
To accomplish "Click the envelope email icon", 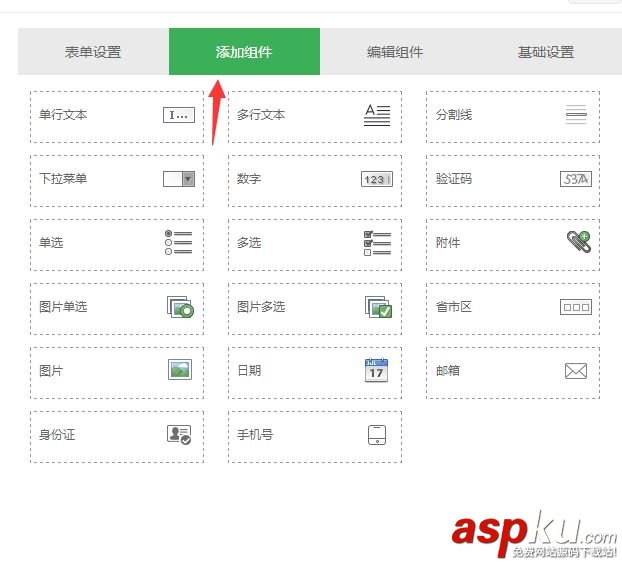I will pos(576,371).
